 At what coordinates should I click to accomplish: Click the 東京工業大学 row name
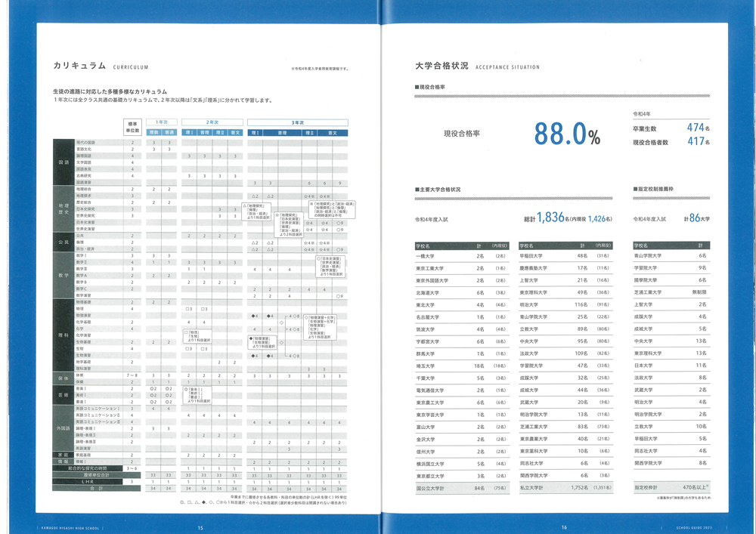click(429, 268)
